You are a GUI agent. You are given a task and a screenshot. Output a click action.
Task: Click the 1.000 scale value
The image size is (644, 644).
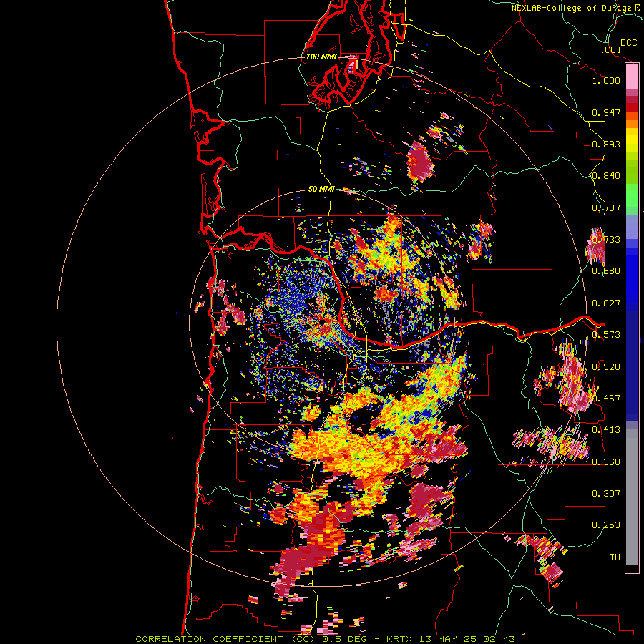pyautogui.click(x=606, y=80)
